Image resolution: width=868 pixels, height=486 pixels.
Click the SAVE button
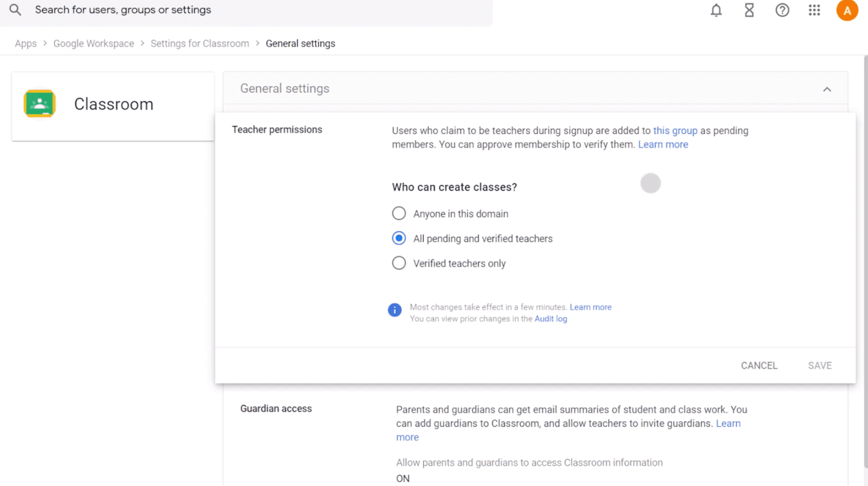point(820,365)
